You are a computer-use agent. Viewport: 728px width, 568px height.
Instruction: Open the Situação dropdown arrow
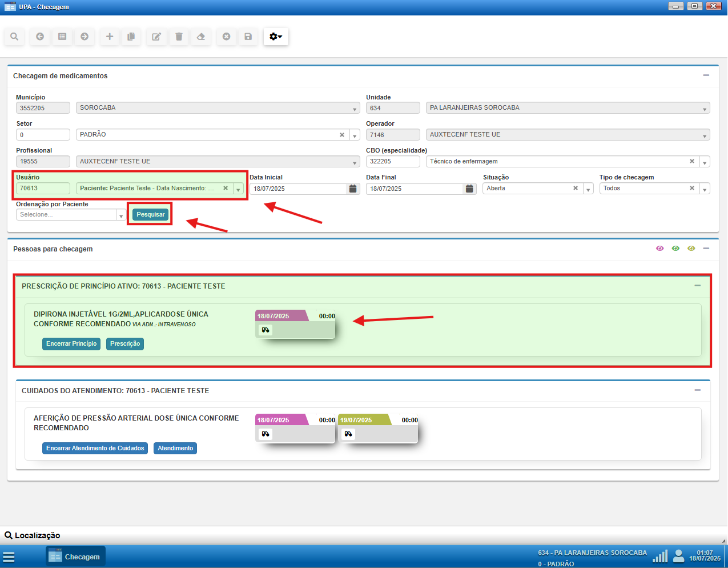pos(588,189)
